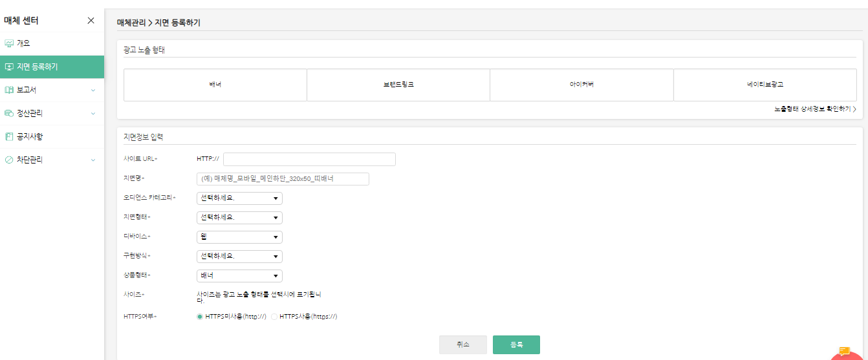Click the 취소 button

(x=463, y=344)
